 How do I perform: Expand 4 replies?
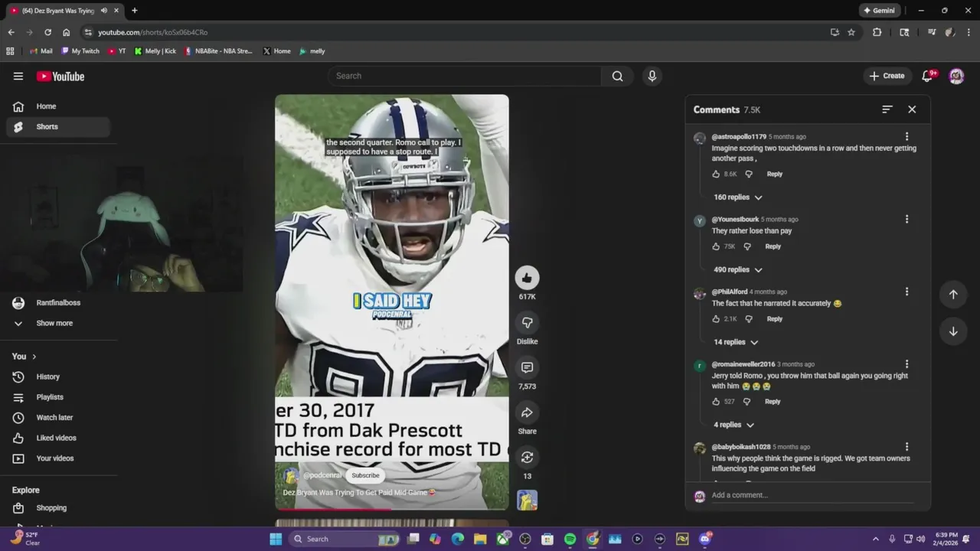(733, 425)
